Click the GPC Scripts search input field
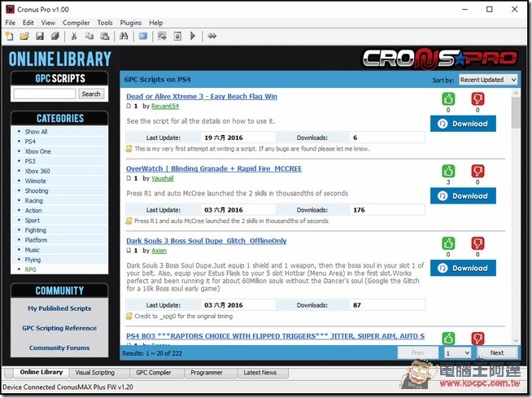 pos(45,94)
